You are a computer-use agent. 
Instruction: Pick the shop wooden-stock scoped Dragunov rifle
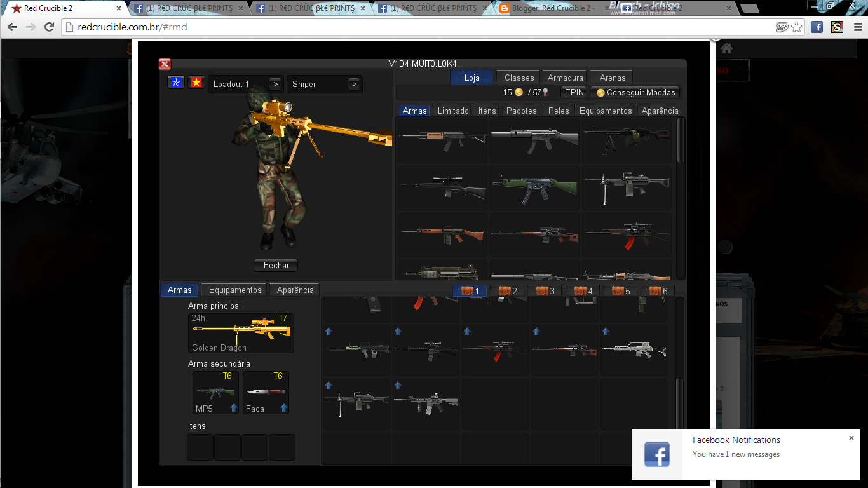[534, 234]
